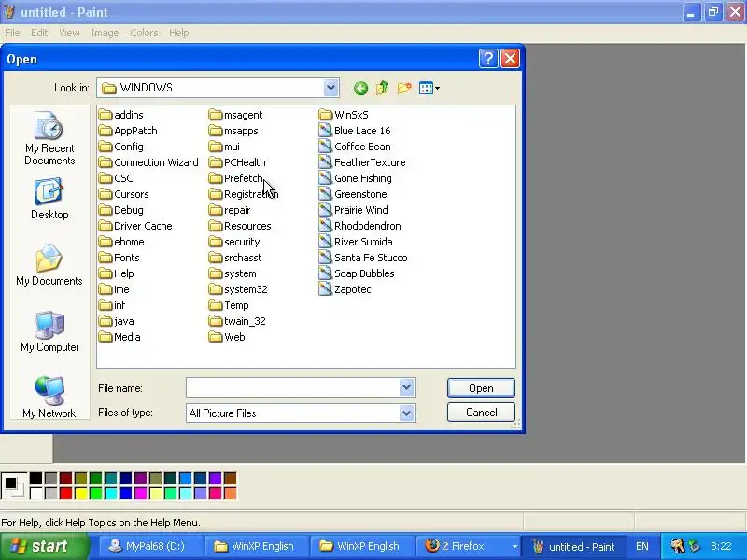Image resolution: width=747 pixels, height=560 pixels.
Task: Select the Driver Cache folder
Action: 135,226
